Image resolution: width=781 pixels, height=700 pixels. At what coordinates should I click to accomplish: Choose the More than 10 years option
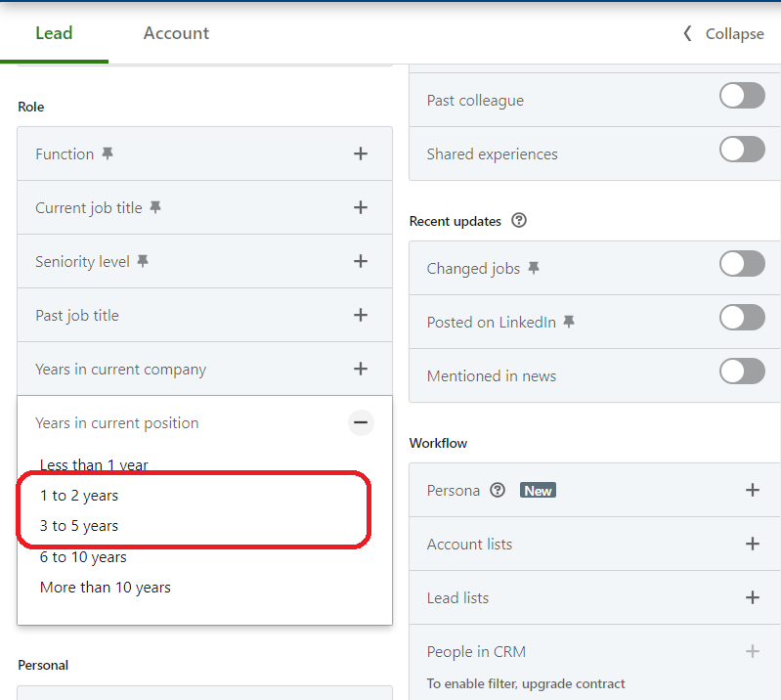(x=106, y=588)
